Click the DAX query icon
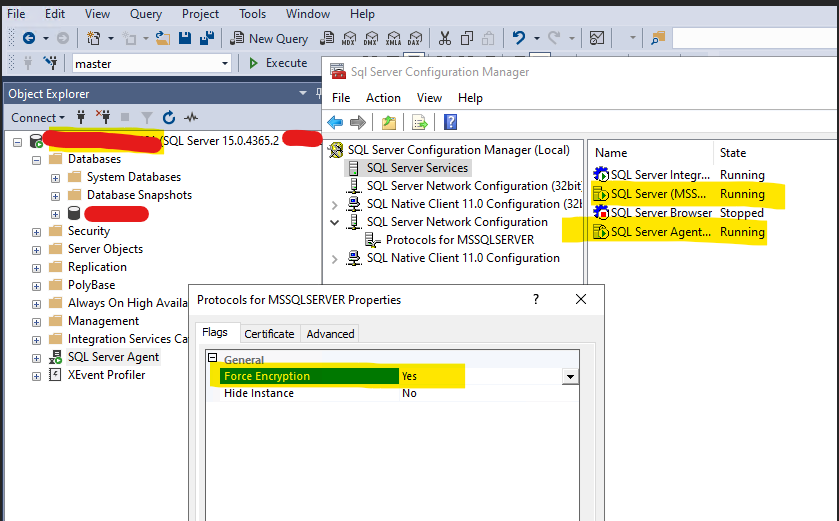 click(x=415, y=38)
